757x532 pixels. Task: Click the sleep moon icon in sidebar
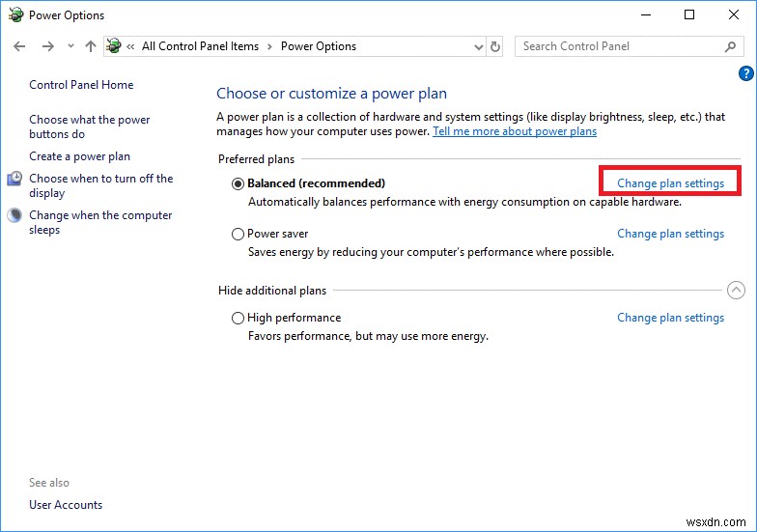coord(14,215)
